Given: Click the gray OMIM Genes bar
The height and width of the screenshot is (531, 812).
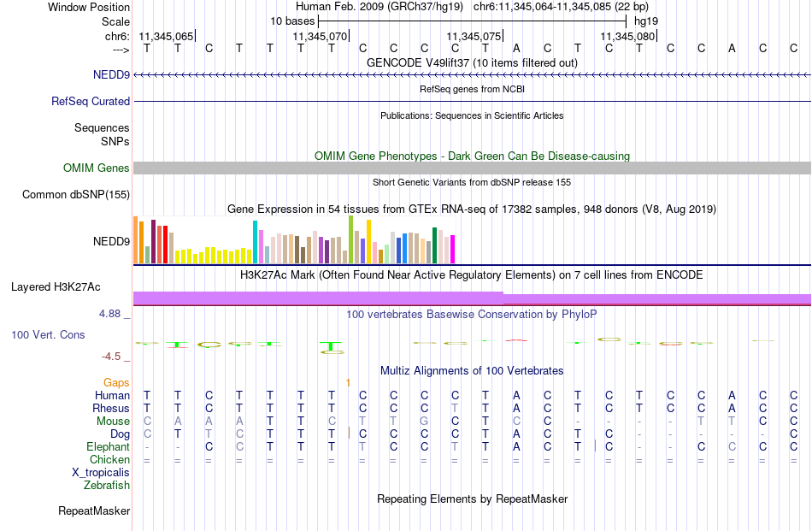Looking at the screenshot, I should 473,168.
